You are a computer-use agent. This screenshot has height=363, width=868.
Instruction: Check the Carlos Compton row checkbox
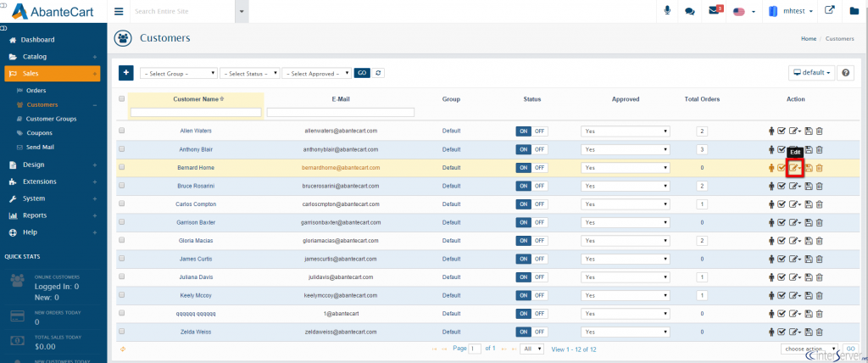(x=122, y=204)
